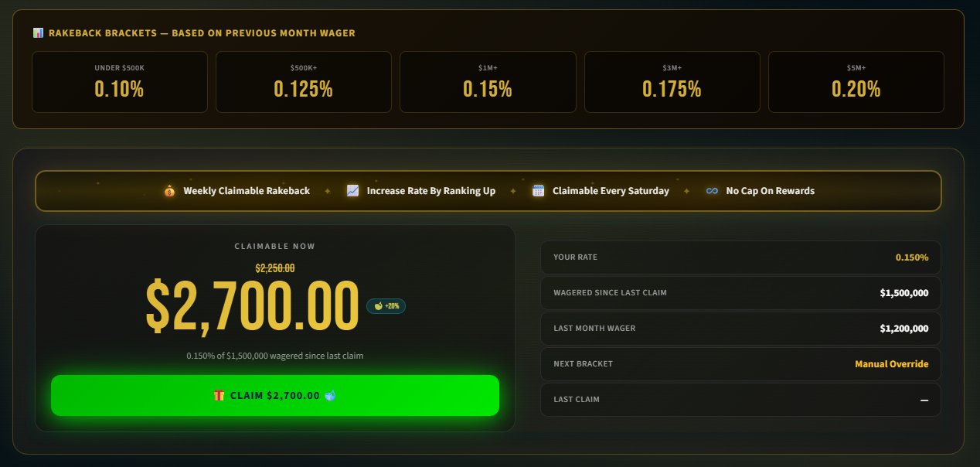Image resolution: width=980 pixels, height=467 pixels.
Task: Click the Your Rate 0.150% row
Action: pos(740,257)
